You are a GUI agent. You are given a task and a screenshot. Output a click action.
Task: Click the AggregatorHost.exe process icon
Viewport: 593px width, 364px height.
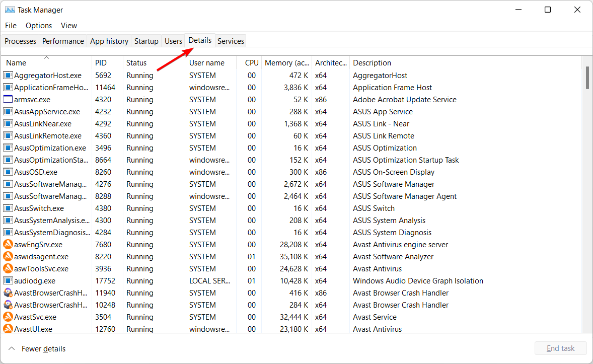click(8, 76)
